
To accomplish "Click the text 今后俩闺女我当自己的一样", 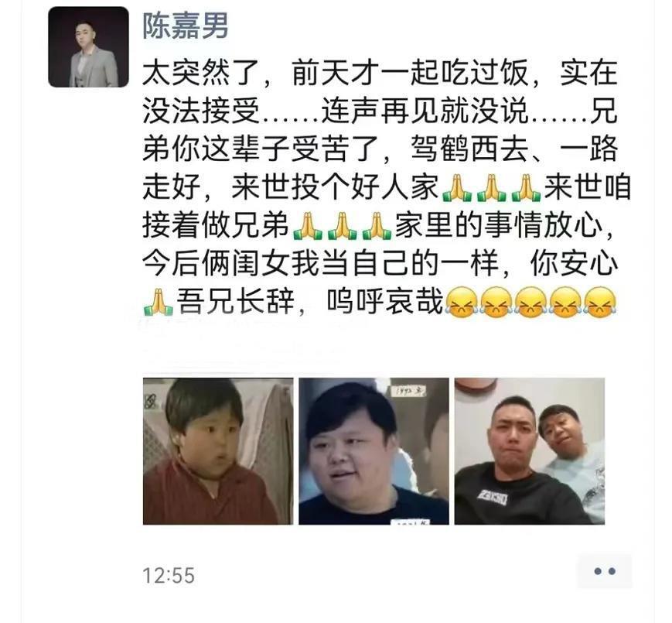I will (320, 264).
